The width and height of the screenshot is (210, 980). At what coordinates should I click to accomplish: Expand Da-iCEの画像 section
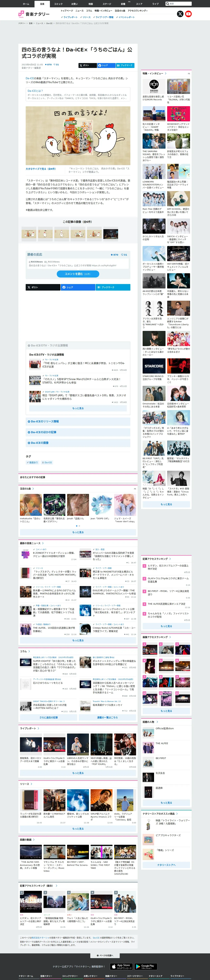(78, 443)
